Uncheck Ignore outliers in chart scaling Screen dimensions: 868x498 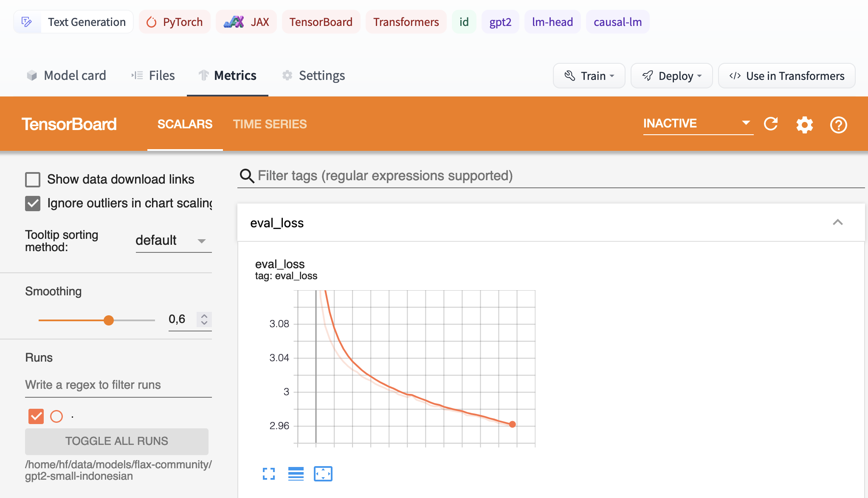pos(33,203)
